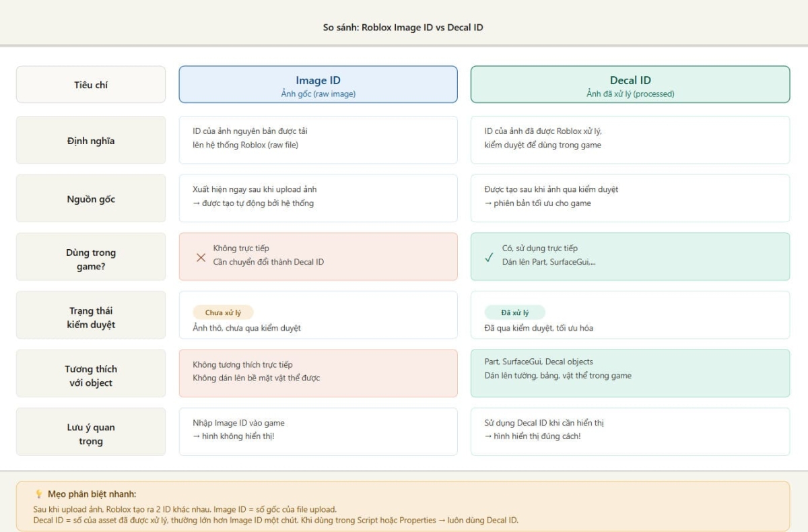Click the "Chưa xử lý" badge

click(223, 312)
